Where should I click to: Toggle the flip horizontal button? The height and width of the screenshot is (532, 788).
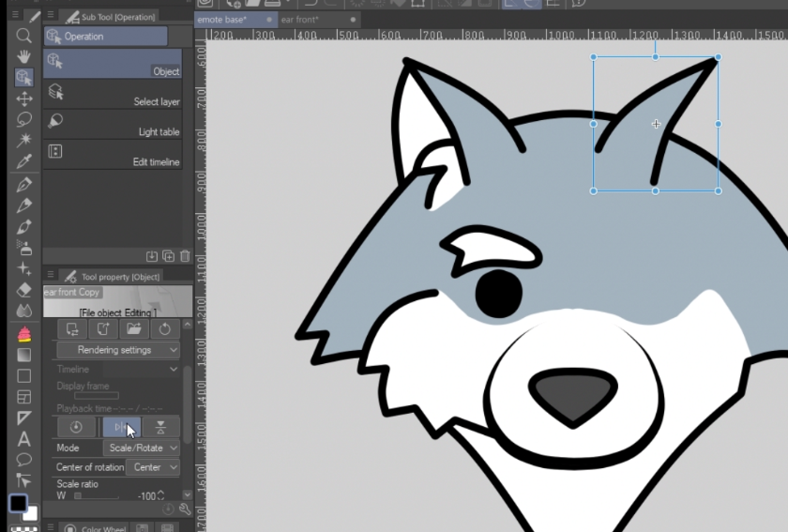(122, 427)
